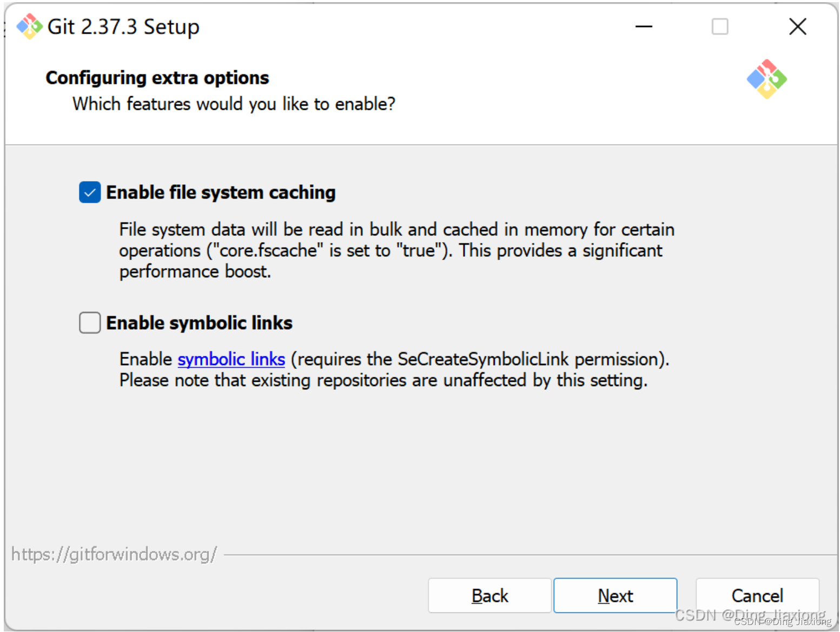Click the Git 2.37.3 Setup title text

click(123, 27)
